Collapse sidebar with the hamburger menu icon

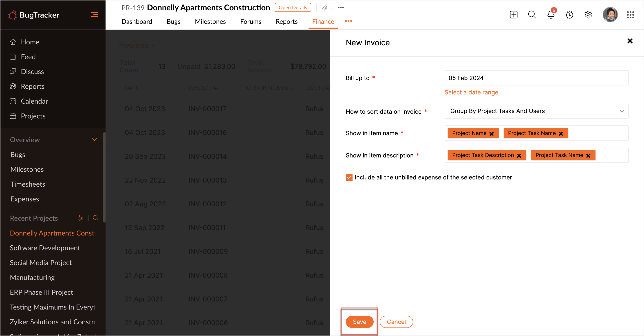[x=94, y=15]
